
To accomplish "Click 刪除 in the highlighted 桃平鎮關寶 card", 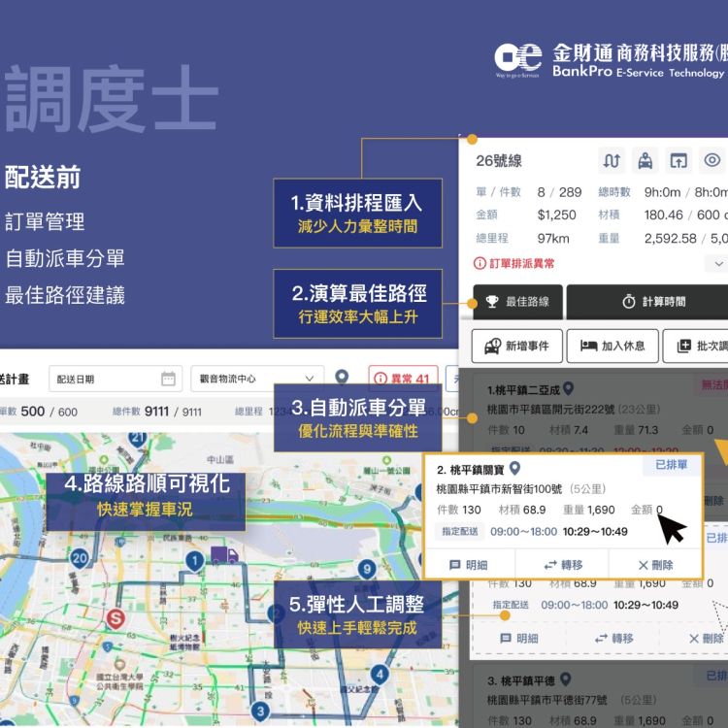I will point(655,565).
